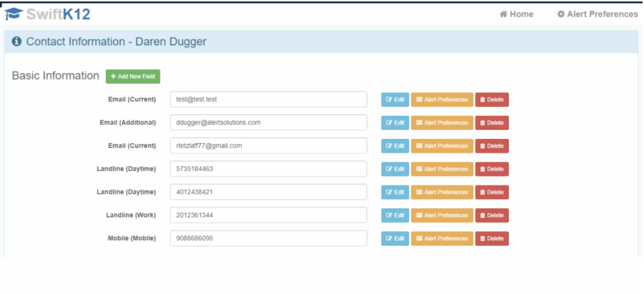Viewport: 644px width, 294px height.
Task: Edit the ddugger@alertsolutions.com entry
Action: point(395,122)
